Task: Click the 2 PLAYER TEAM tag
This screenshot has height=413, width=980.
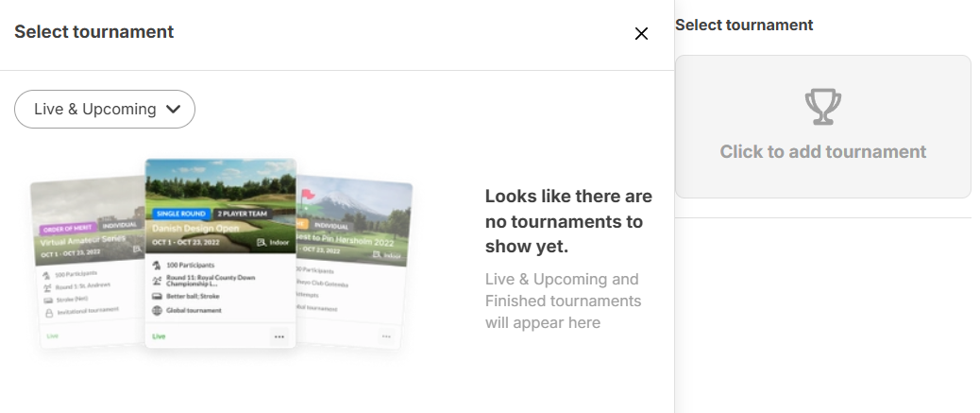Action: click(x=242, y=214)
